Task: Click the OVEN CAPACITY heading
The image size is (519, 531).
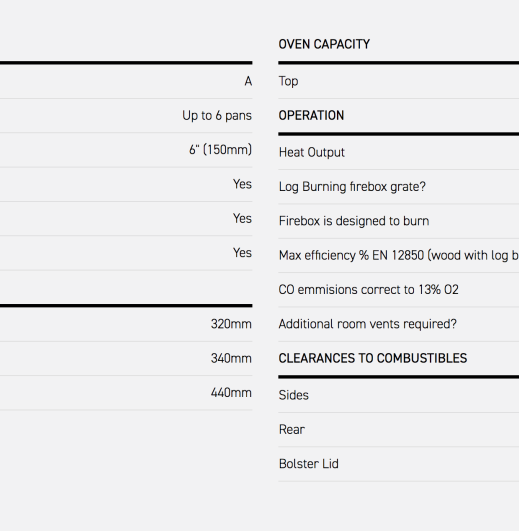Action: (324, 44)
